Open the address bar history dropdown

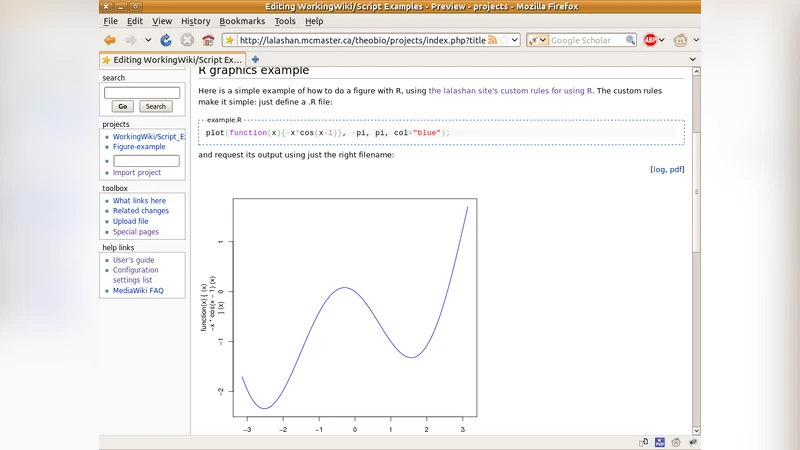(x=515, y=40)
